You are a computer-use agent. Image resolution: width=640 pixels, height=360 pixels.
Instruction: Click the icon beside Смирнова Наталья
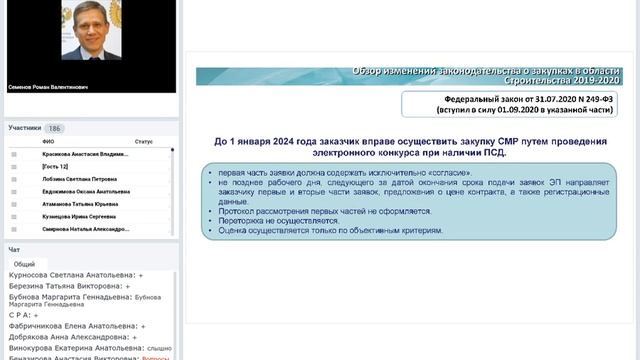[x=14, y=230]
